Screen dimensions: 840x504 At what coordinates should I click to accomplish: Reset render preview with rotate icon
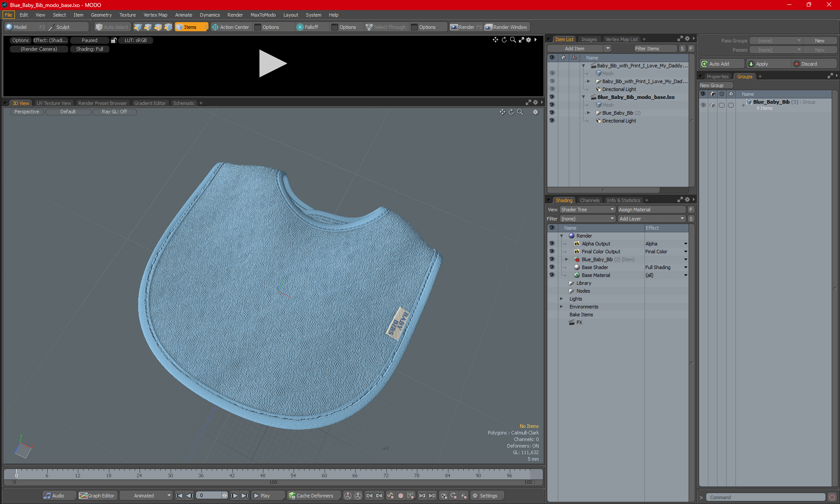(x=504, y=40)
